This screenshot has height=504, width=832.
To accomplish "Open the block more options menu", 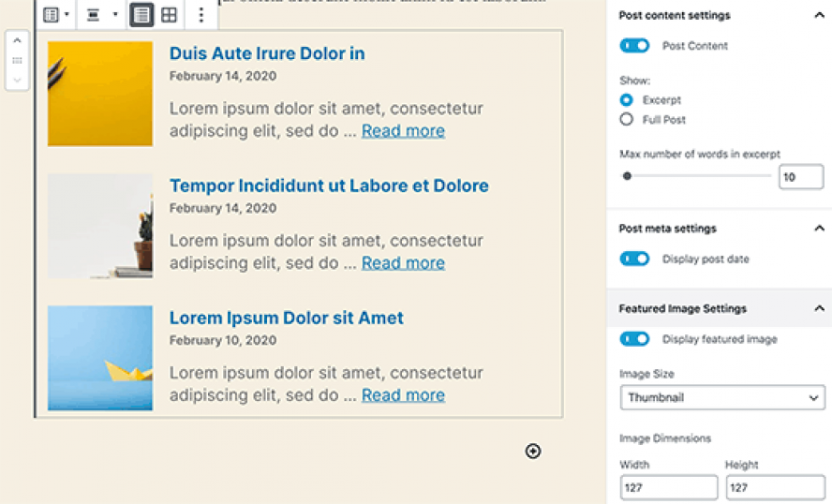I will pos(201,15).
